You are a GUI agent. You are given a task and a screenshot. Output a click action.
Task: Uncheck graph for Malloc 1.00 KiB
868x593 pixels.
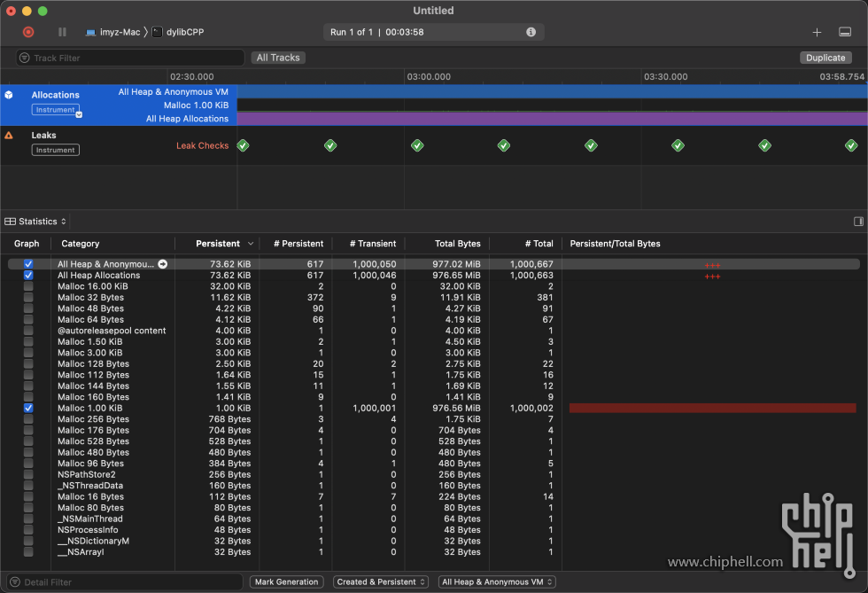pyautogui.click(x=28, y=408)
